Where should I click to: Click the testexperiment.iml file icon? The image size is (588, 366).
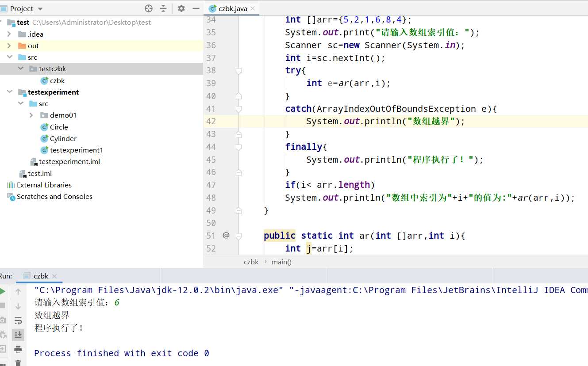(x=34, y=162)
